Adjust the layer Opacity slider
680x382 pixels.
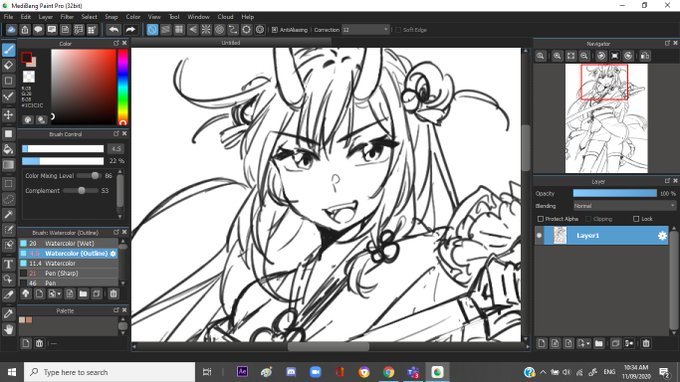point(615,193)
